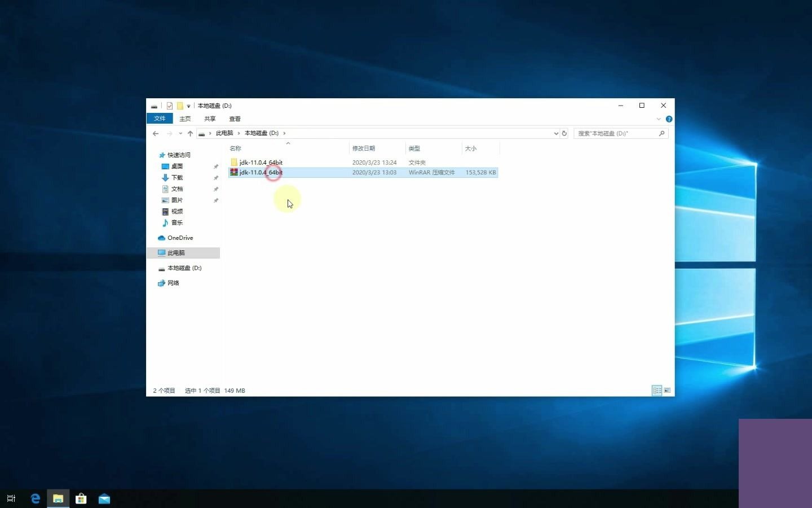
Task: Open the drive system-menu icon at the title bar's left
Action: 154,106
